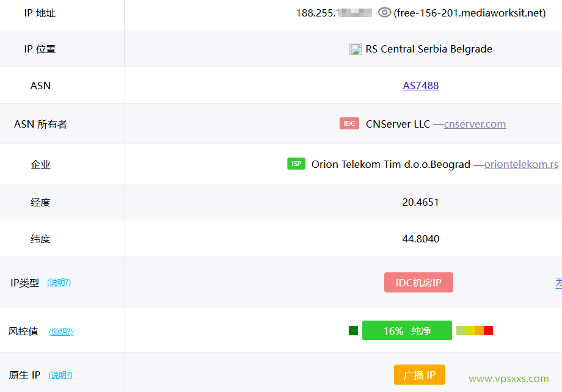Click the Orion Telekom Tim d.o.o.Beograd text
The image size is (562, 392).
pos(391,164)
